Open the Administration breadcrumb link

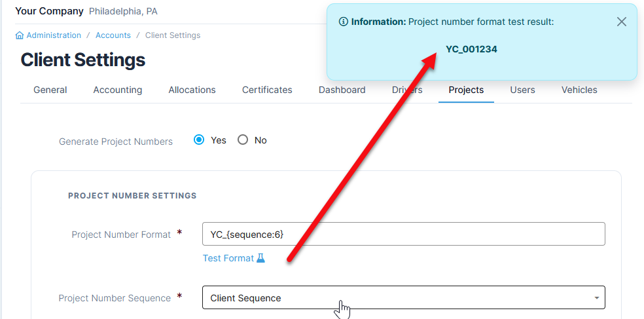click(54, 35)
